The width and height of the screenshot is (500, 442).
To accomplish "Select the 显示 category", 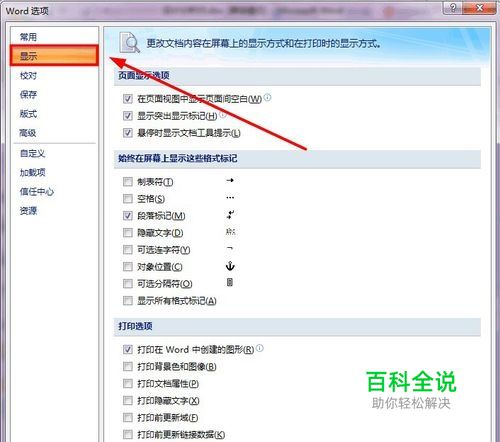I will click(x=54, y=56).
